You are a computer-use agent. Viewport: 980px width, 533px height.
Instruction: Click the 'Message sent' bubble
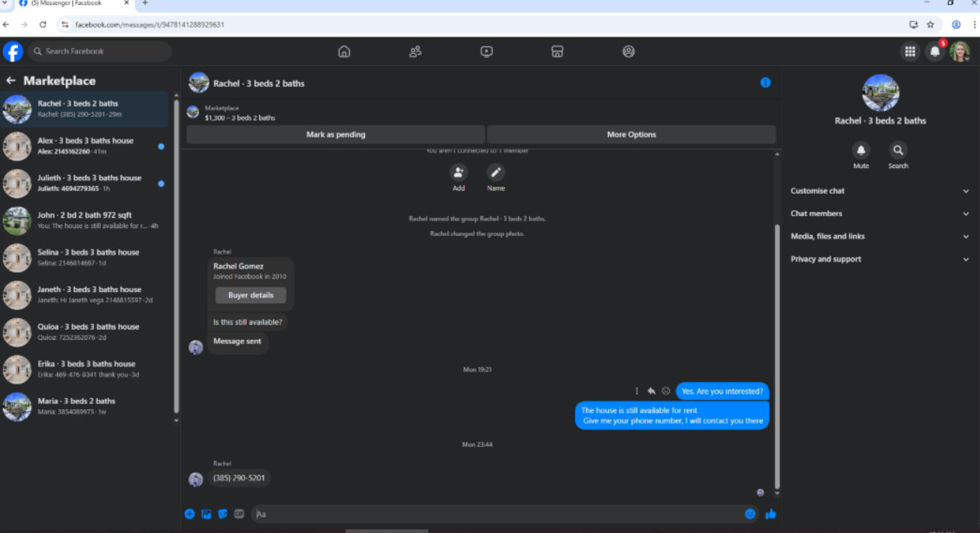(237, 342)
